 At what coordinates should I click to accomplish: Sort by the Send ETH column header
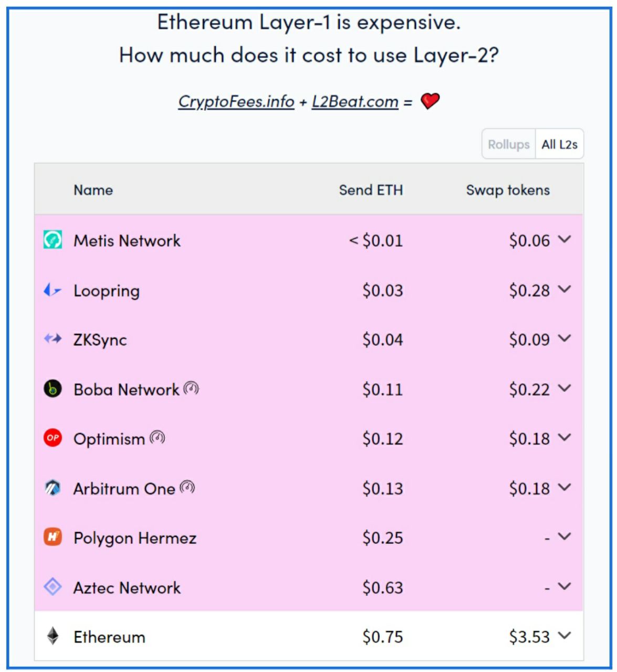(x=371, y=190)
